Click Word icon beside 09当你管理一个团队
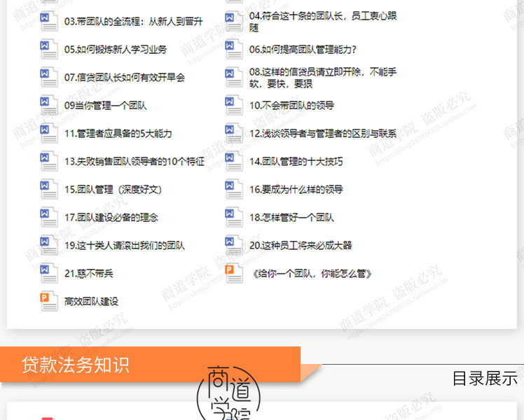The image size is (524, 420). [x=49, y=105]
